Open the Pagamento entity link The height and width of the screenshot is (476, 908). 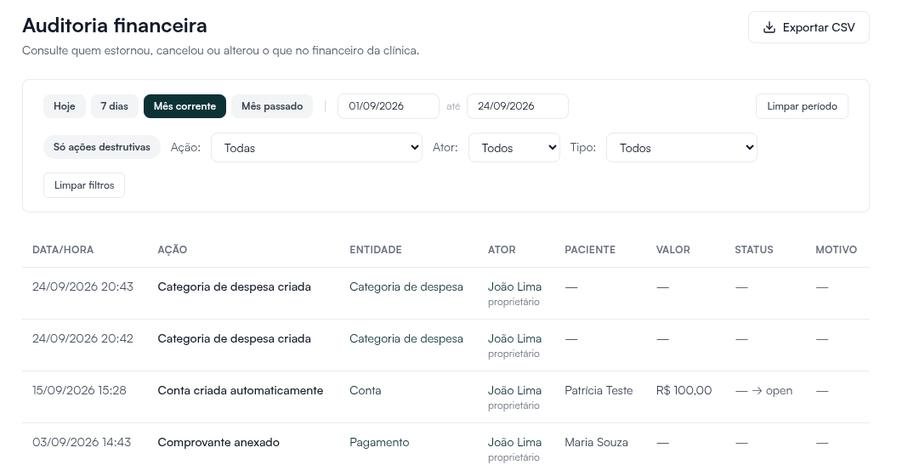[379, 442]
